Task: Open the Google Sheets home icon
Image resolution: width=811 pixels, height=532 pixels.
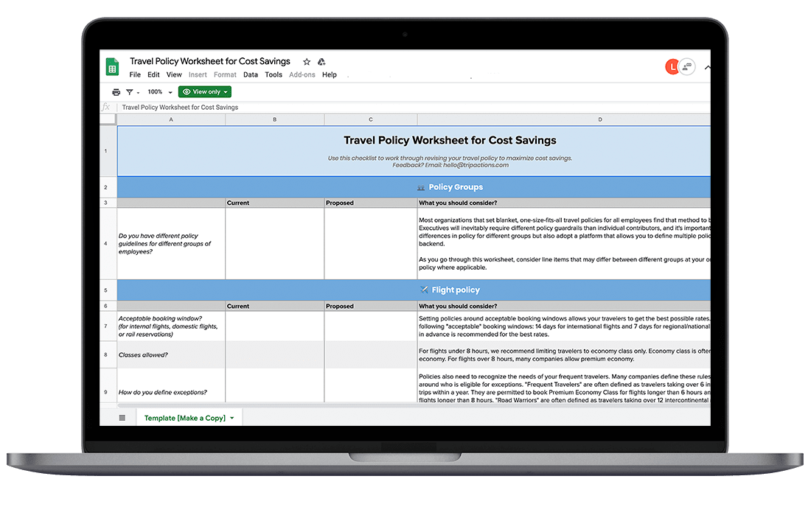Action: click(x=112, y=67)
